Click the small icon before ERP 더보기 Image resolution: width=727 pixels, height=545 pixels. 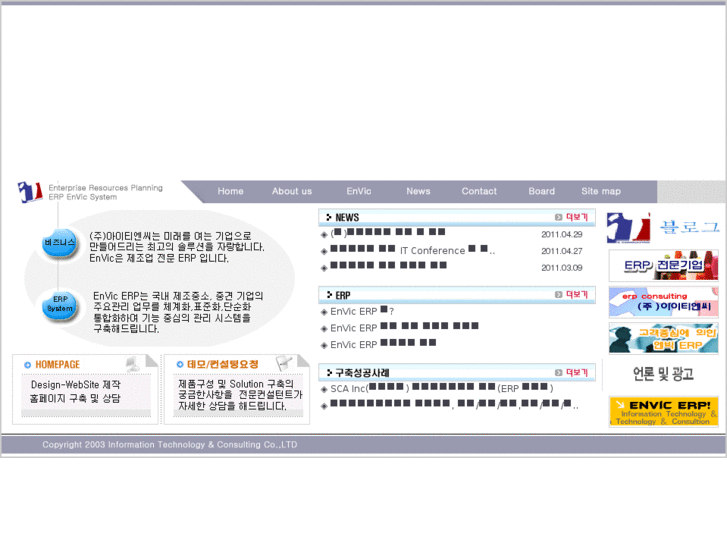coord(559,295)
